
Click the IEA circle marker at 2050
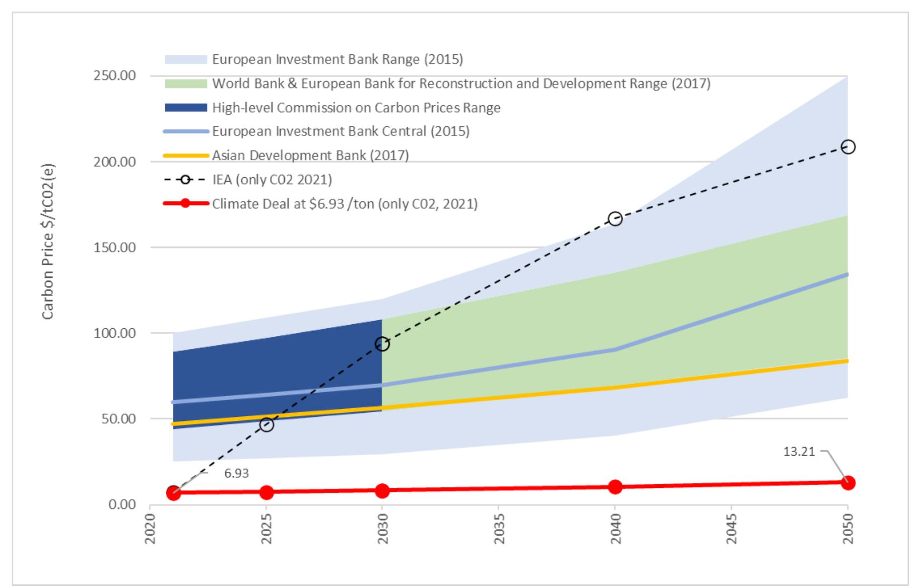848,146
